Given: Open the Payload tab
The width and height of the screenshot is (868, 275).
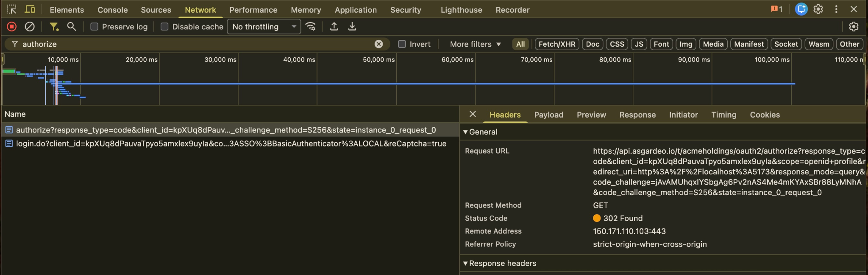Looking at the screenshot, I should click(549, 115).
